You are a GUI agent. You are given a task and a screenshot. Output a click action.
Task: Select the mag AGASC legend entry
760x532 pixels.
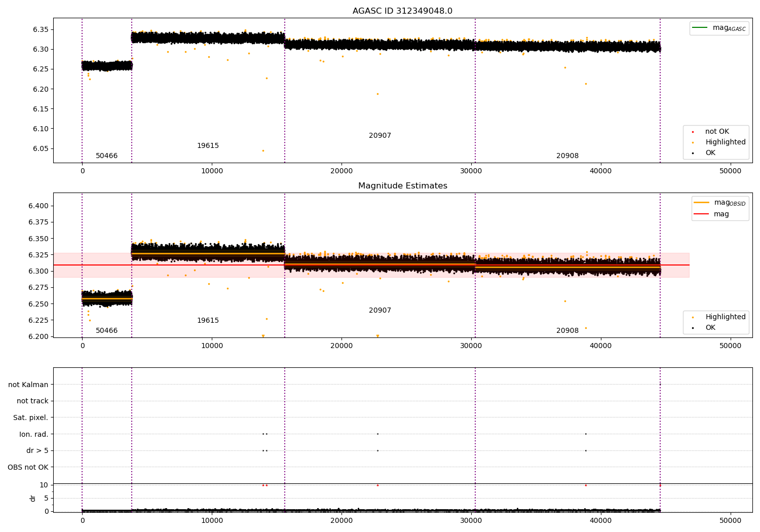coord(719,28)
